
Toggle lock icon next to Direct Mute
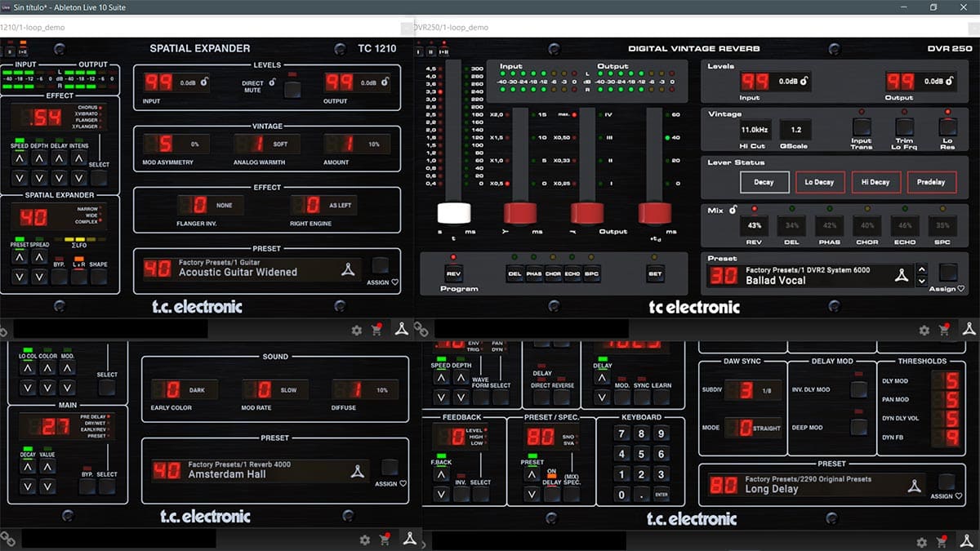272,81
